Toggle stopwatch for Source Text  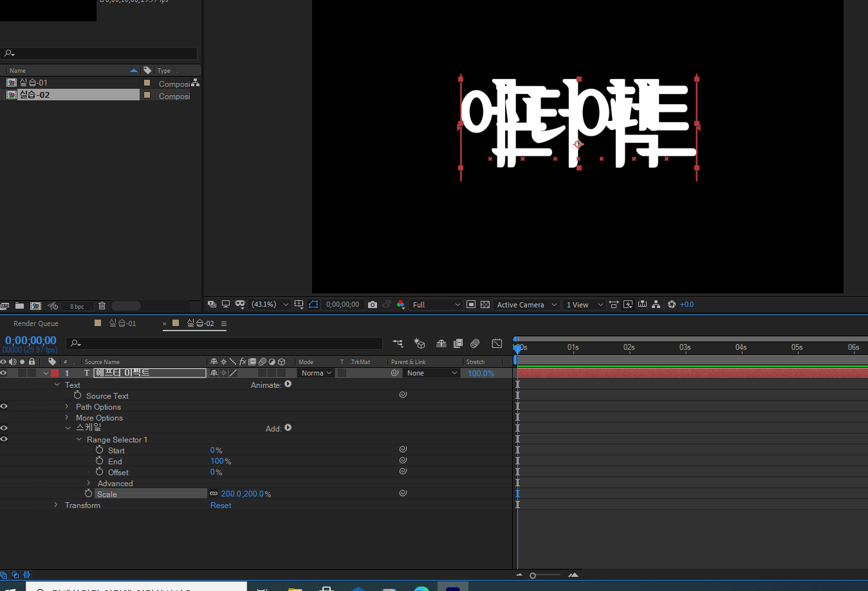point(77,396)
